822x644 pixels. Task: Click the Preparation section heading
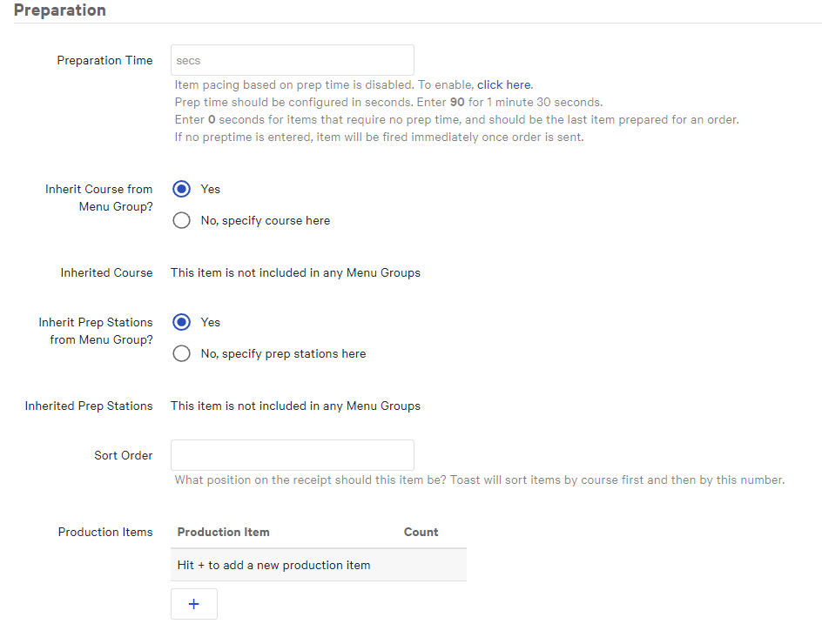(x=60, y=11)
